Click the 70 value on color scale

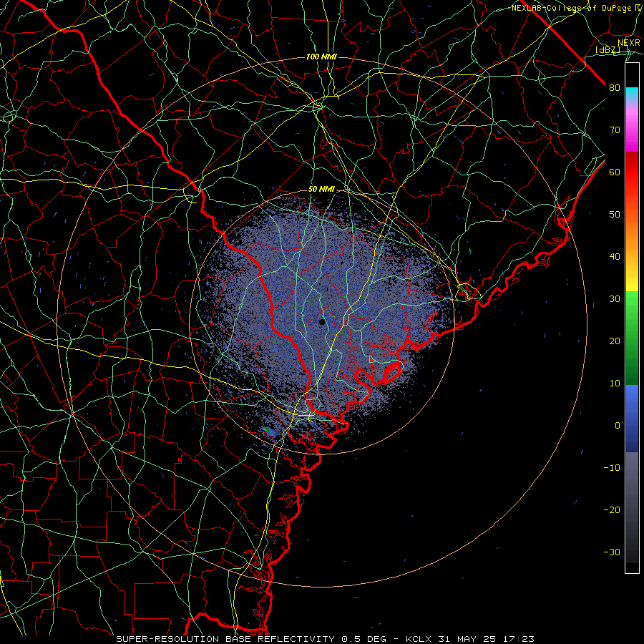[x=615, y=130]
